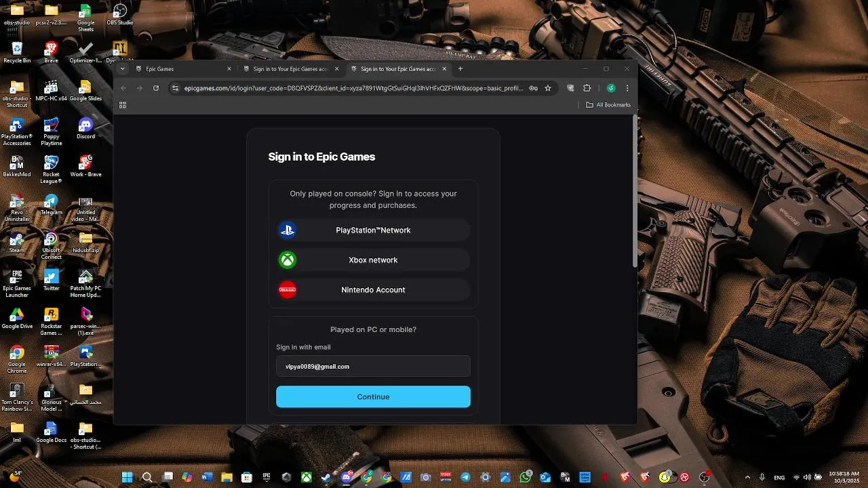Click the blue Continue button
The width and height of the screenshot is (868, 488).
(373, 397)
